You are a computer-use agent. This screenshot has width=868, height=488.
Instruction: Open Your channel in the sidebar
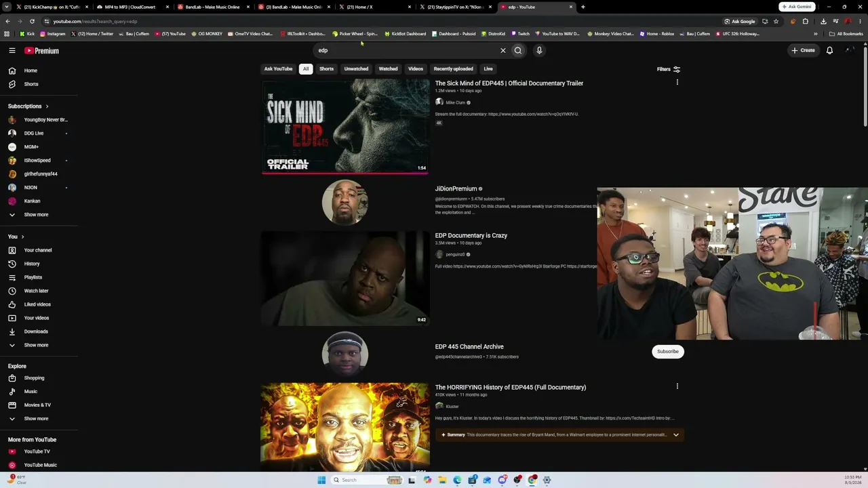click(39, 250)
